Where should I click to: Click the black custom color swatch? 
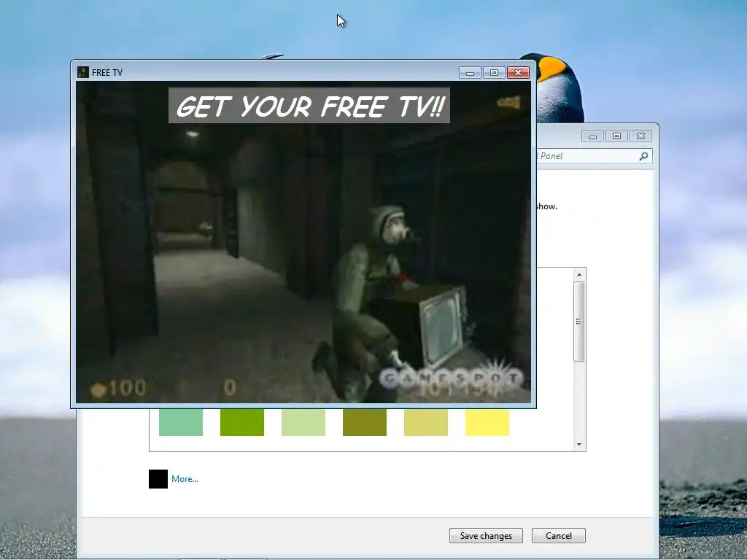[158, 479]
